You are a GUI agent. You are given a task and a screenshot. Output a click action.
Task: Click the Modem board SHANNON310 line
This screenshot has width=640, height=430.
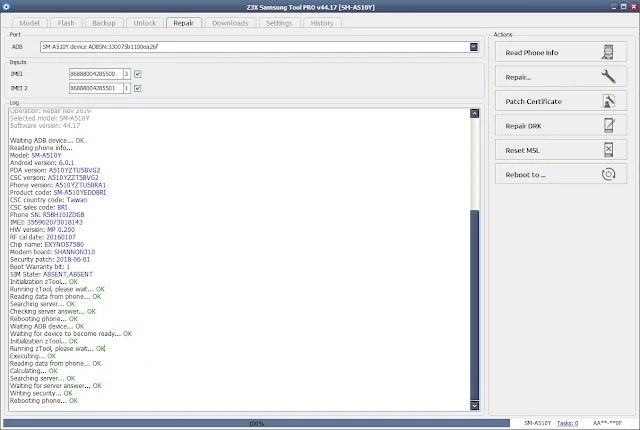pos(52,252)
